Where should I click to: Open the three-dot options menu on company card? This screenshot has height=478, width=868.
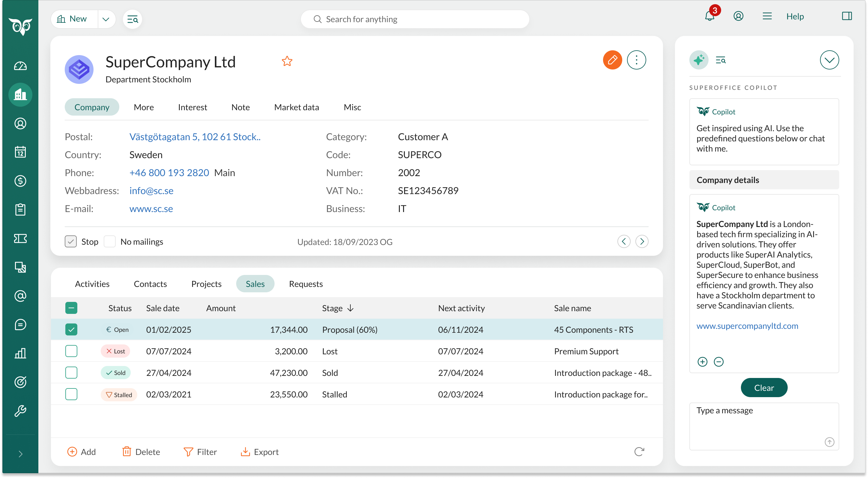click(x=637, y=60)
